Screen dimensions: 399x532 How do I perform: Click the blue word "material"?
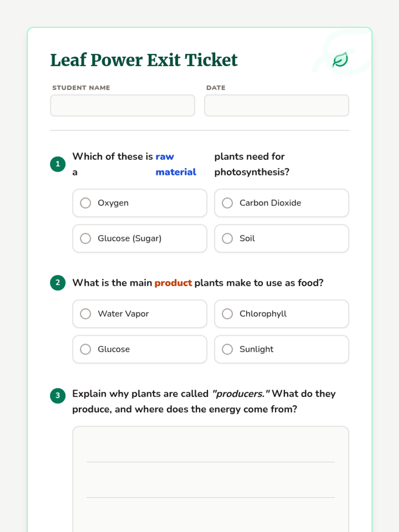[176, 172]
